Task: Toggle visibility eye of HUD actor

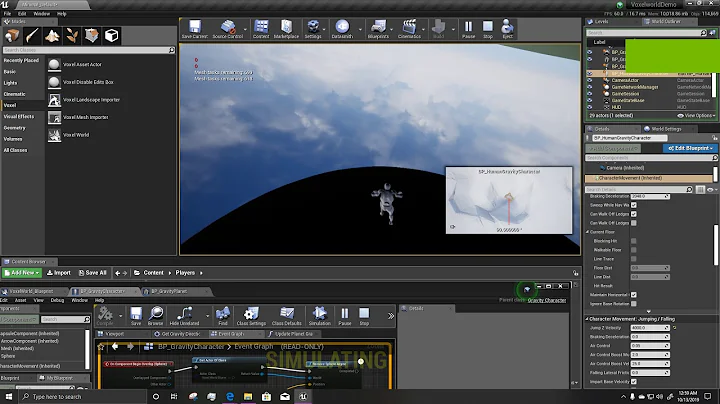Action: [590, 107]
